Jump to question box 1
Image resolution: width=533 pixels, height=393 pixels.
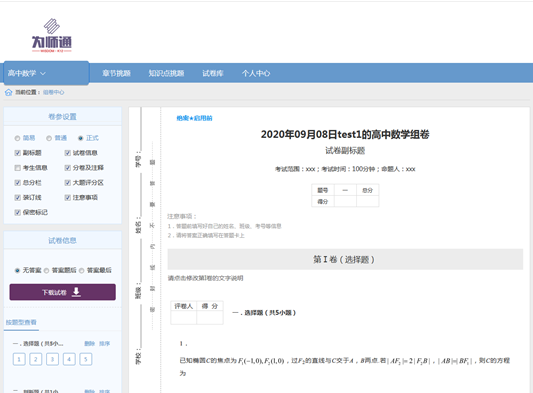click(x=19, y=359)
